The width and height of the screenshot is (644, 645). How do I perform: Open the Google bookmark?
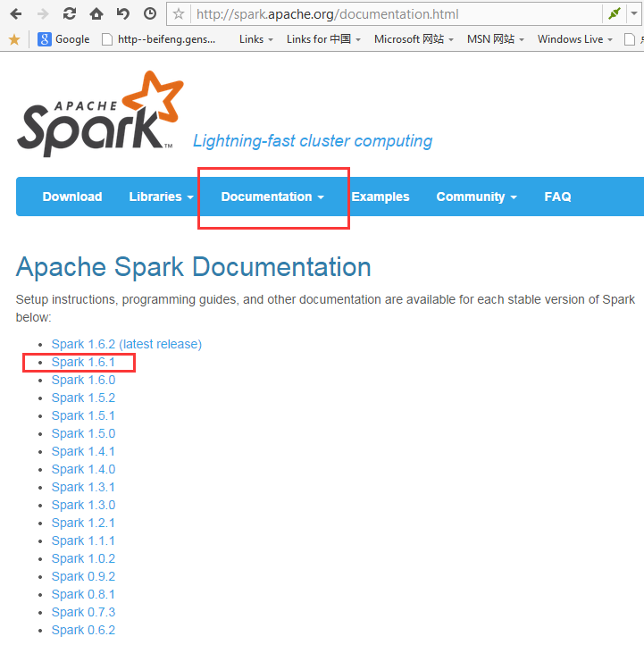click(x=63, y=39)
